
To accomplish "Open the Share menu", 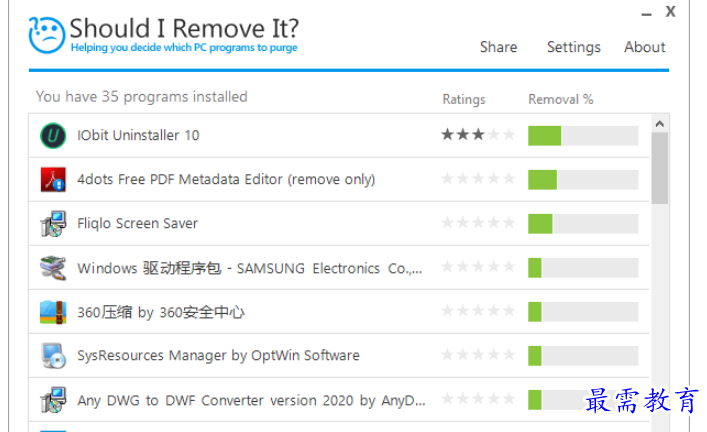I will 498,47.
